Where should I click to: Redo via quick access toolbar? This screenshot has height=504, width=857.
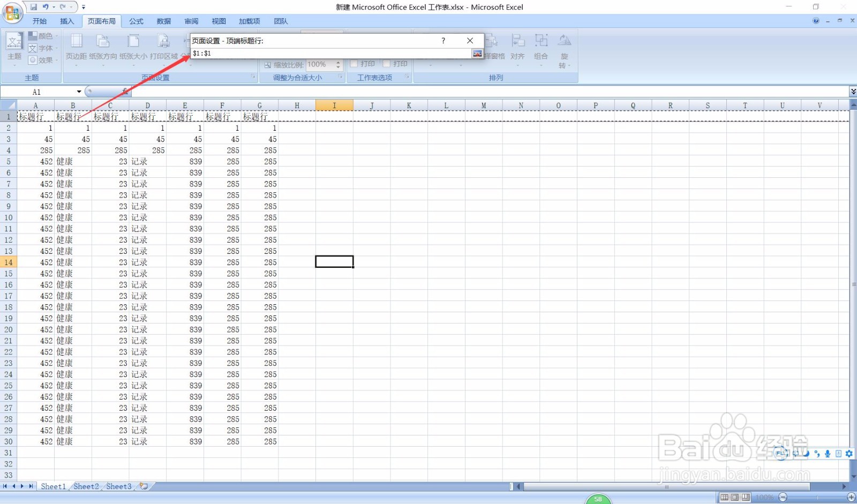63,7
